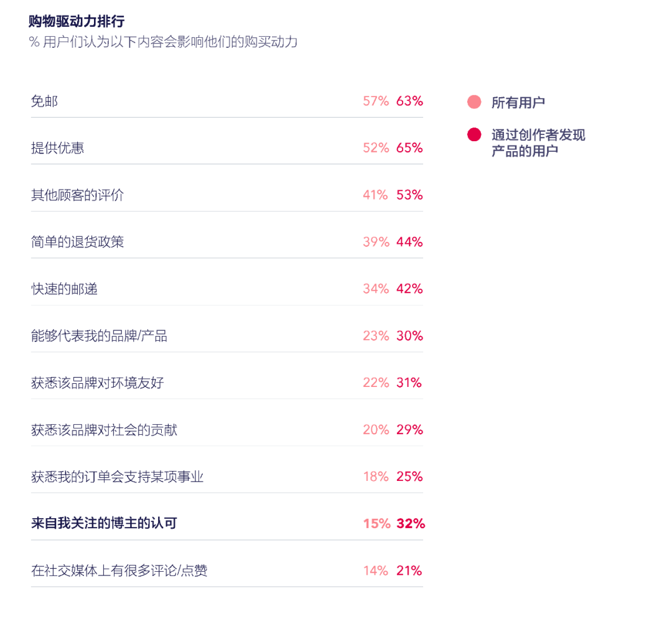Click the 其他顾客的评价 row label
Image resolution: width=672 pixels, height=619 pixels.
[x=77, y=195]
